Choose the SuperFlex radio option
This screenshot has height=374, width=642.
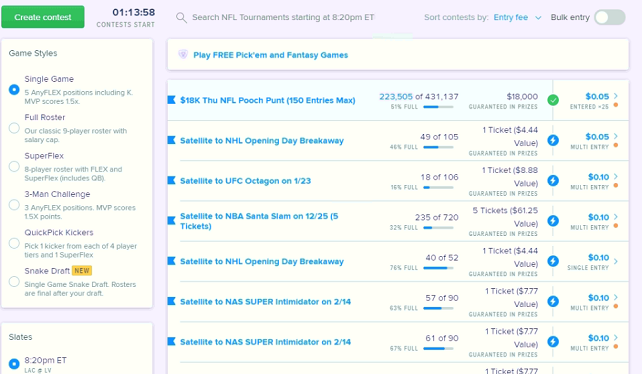14,167
